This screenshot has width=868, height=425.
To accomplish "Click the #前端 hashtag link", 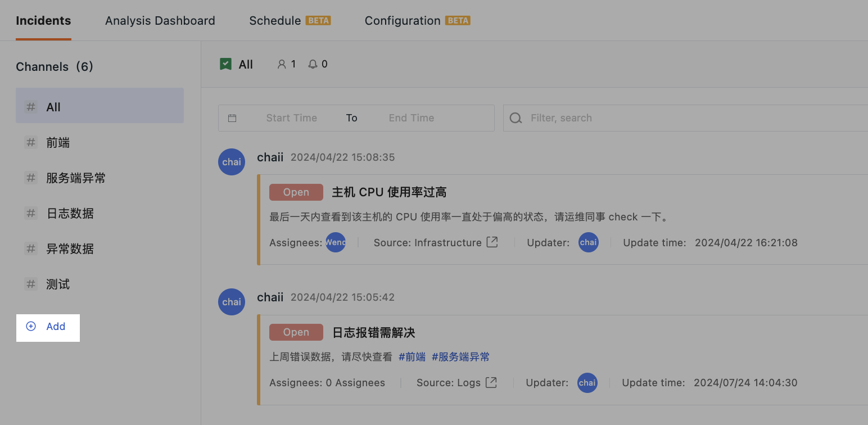I will (x=412, y=357).
